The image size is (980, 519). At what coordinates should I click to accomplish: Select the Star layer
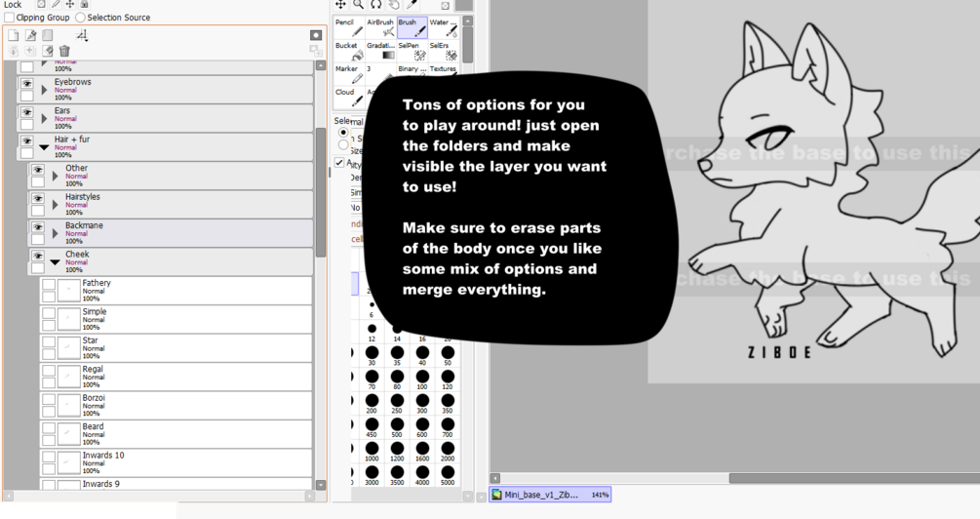click(176, 348)
